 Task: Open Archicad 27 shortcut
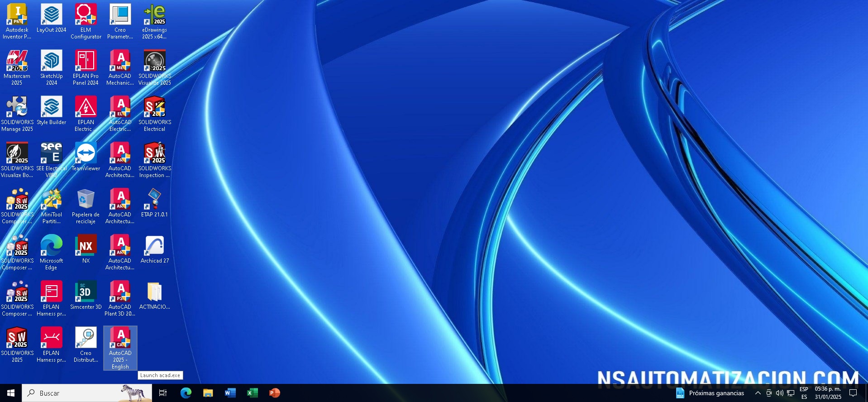tap(155, 249)
